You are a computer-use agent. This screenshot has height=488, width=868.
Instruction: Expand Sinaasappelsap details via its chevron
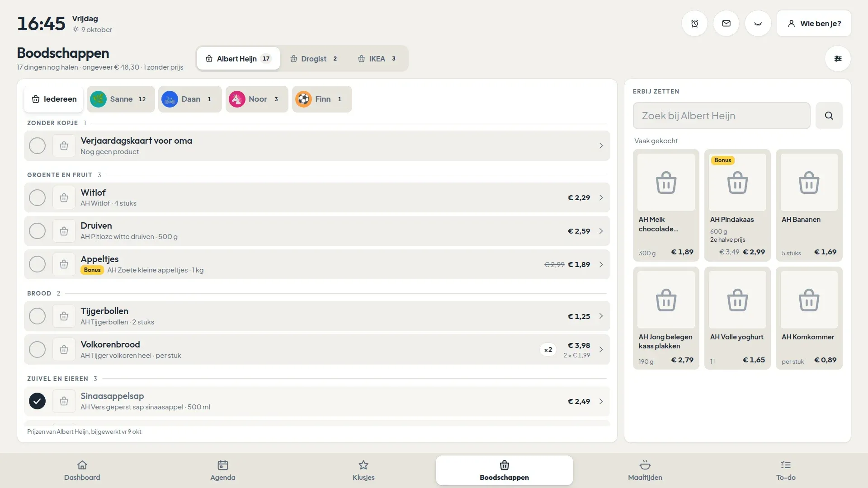click(601, 402)
